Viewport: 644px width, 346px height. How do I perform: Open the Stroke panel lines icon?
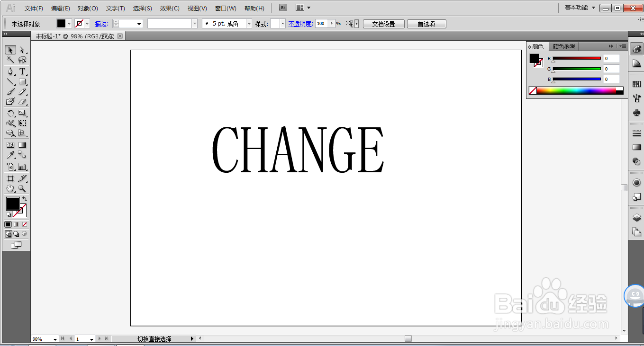pos(636,133)
